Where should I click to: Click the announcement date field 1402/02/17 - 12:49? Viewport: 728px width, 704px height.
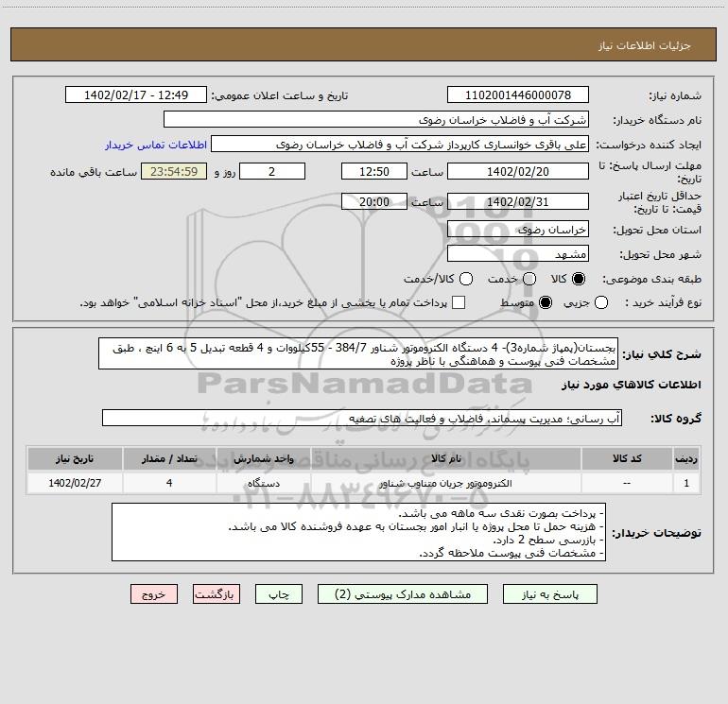click(136, 95)
